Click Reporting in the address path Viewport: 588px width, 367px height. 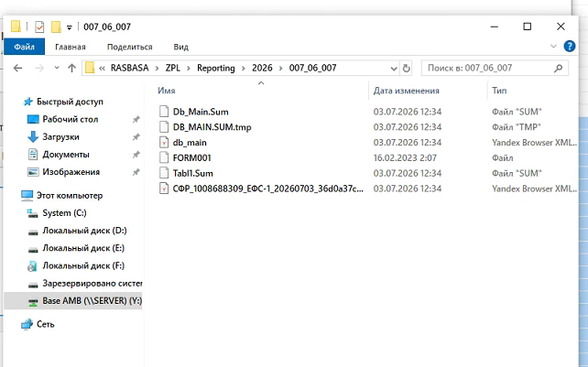[216, 68]
